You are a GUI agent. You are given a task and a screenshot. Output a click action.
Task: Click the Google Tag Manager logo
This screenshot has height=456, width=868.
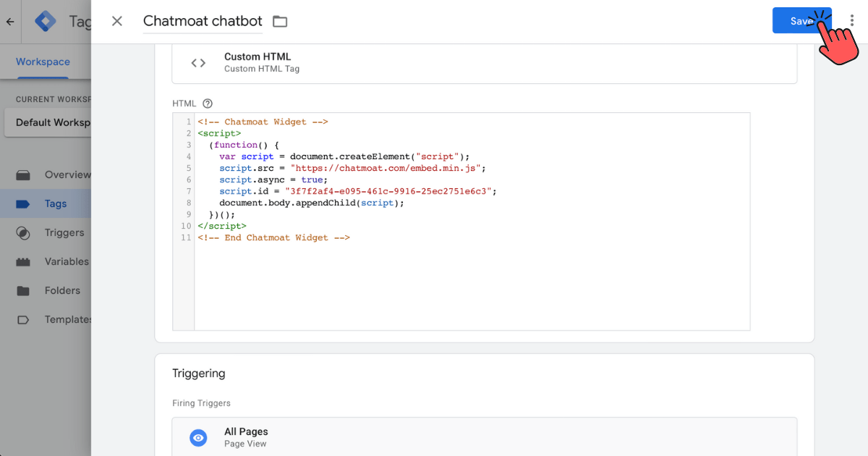click(x=46, y=22)
